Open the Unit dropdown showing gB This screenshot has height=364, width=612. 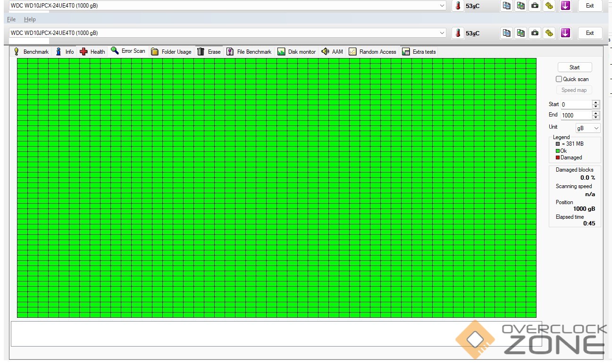pyautogui.click(x=588, y=128)
